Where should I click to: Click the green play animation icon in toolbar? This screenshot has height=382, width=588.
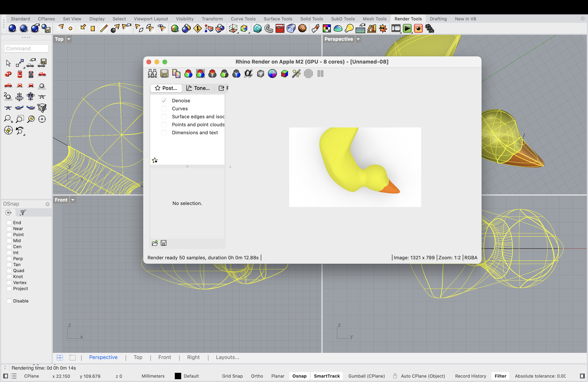click(x=407, y=29)
